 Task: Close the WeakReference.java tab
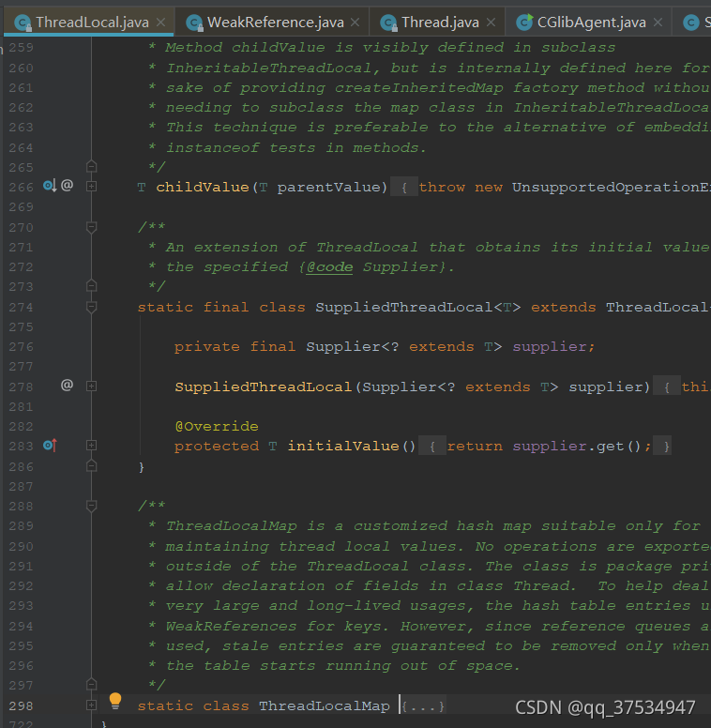(x=355, y=22)
